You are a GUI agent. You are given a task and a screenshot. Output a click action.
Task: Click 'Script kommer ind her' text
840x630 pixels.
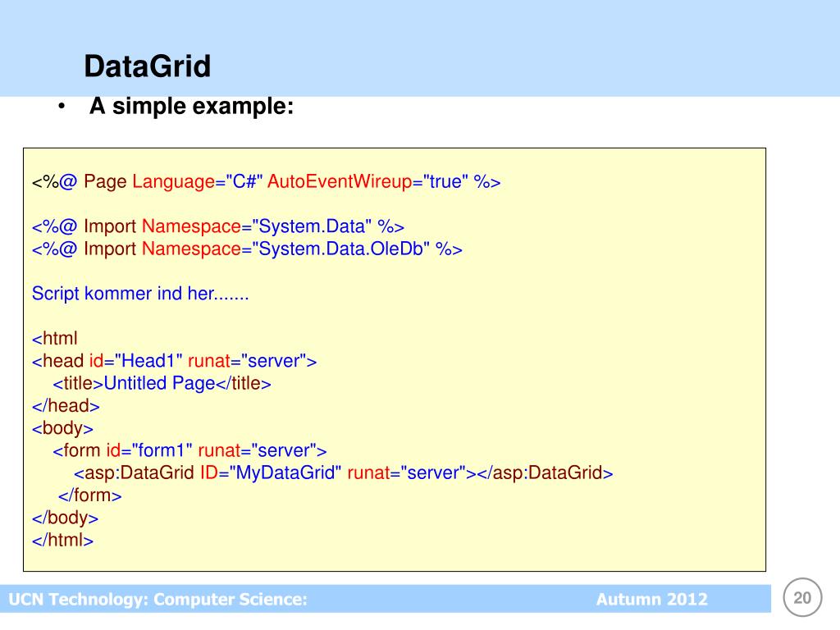(140, 294)
